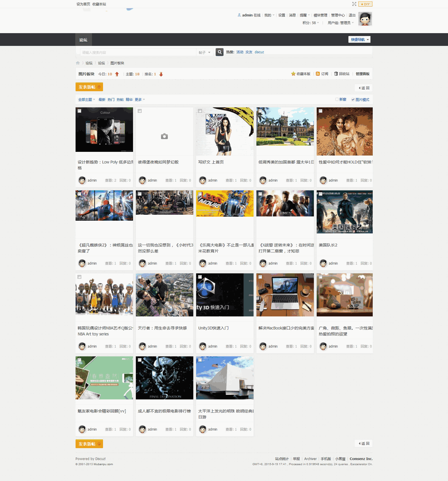Select the 精华 filter tab
The height and width of the screenshot is (481, 448).
pyautogui.click(x=129, y=99)
